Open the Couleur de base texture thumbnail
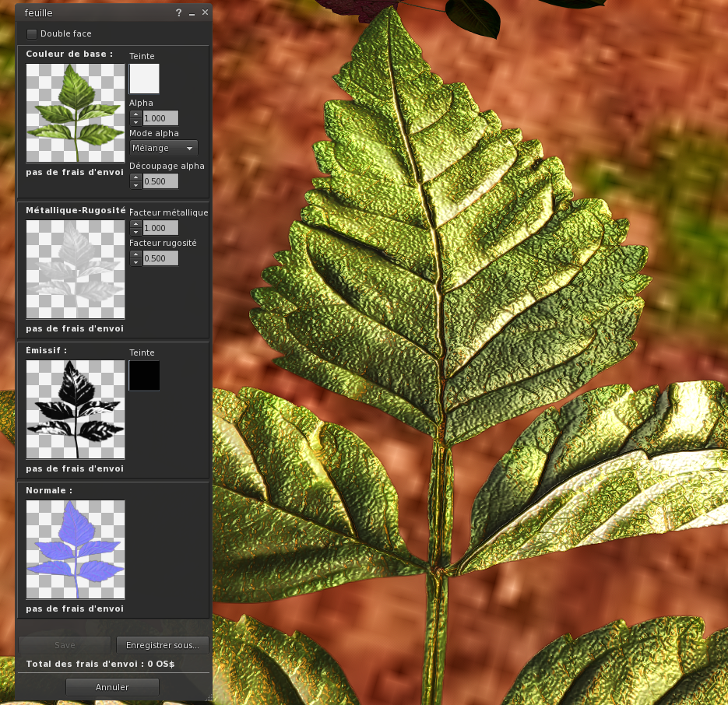Viewport: 728px width, 705px height. (x=76, y=113)
